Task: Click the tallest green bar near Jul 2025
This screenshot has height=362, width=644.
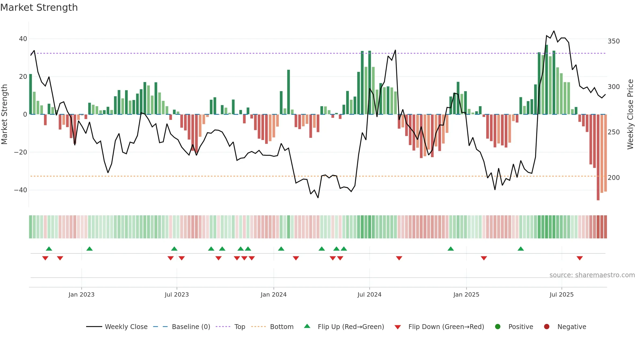Action: 547,79
